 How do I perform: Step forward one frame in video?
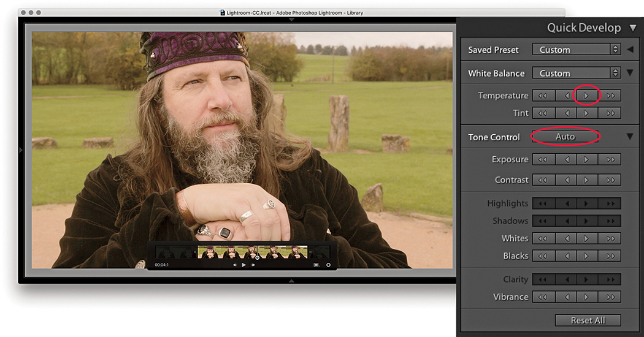tap(253, 265)
